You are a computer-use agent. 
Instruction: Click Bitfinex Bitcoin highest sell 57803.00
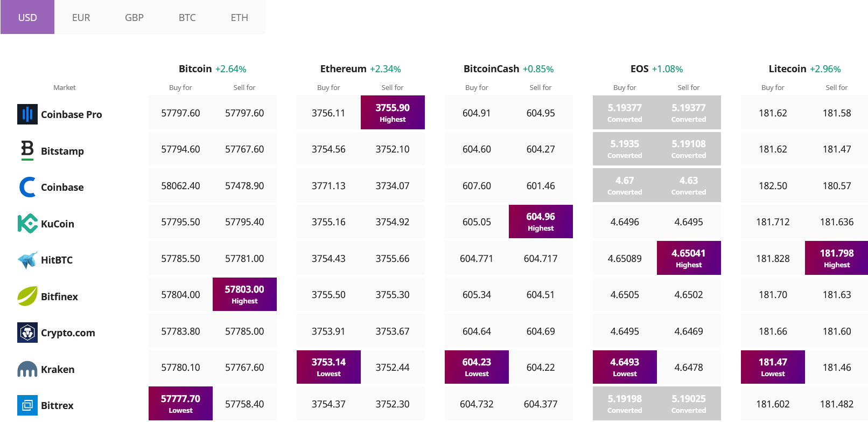pos(244,294)
